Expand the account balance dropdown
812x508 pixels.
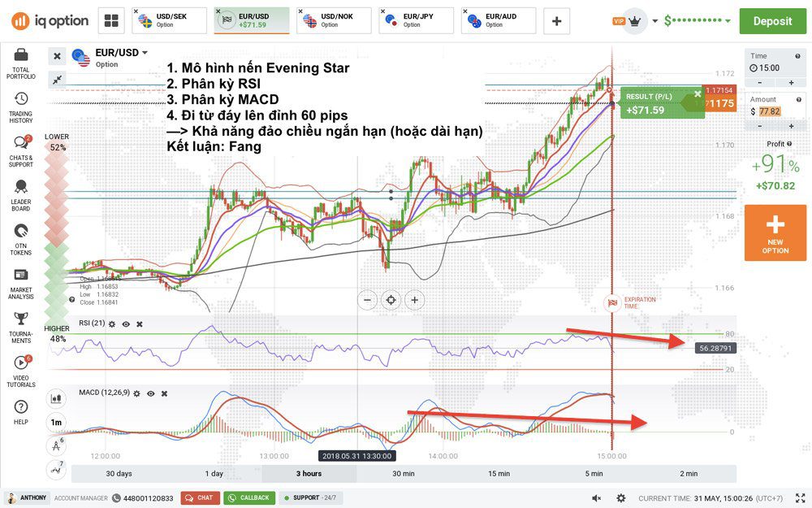(728, 21)
